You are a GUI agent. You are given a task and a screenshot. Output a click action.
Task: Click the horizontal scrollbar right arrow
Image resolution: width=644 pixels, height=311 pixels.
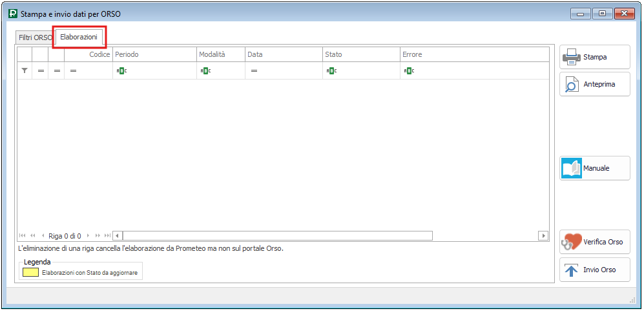[x=543, y=236]
